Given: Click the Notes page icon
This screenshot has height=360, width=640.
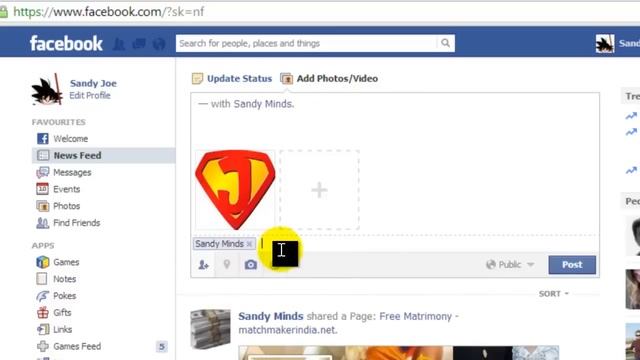Looking at the screenshot, I should (42, 279).
